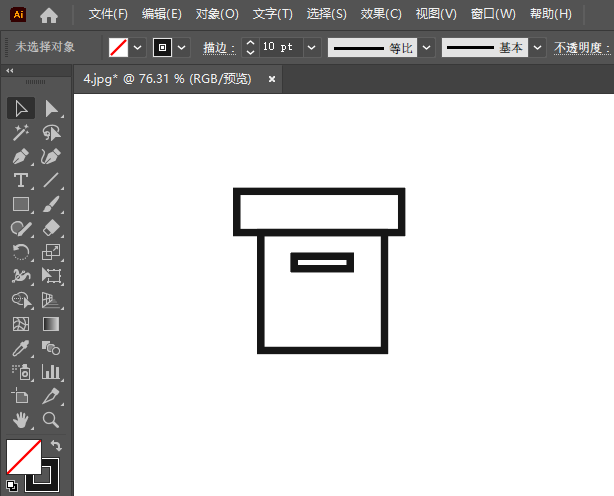Select the Lasso tool
The image size is (614, 496).
51,133
